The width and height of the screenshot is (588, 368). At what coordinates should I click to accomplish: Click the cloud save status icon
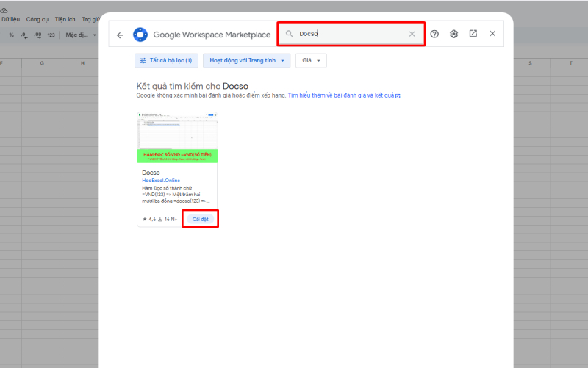[x=4, y=10]
